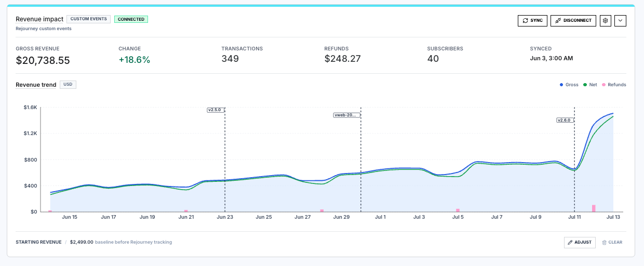Screen dimensions: 644x266
Task: Click the refund bar near Jul 5
Action: tap(458, 210)
